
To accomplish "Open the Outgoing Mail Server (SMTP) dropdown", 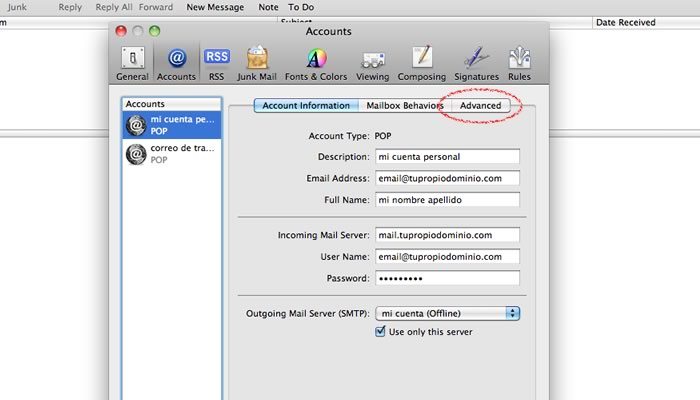I will 447,313.
